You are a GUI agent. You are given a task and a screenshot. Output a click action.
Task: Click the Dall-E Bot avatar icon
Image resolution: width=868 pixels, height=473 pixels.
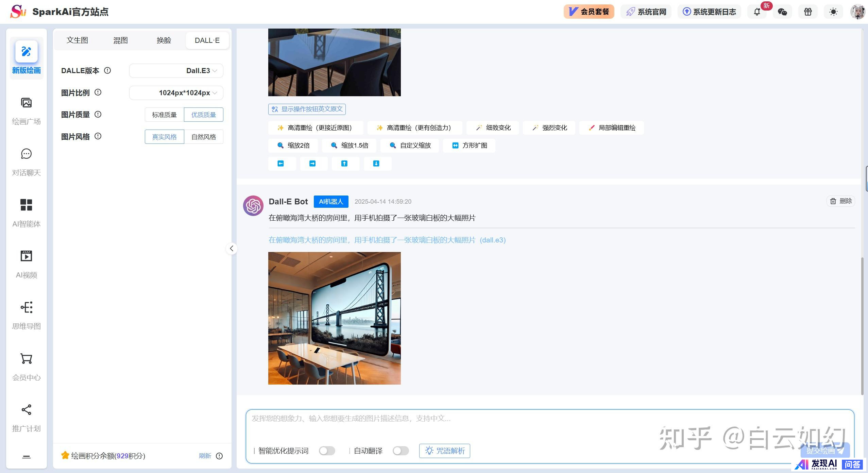[253, 206]
